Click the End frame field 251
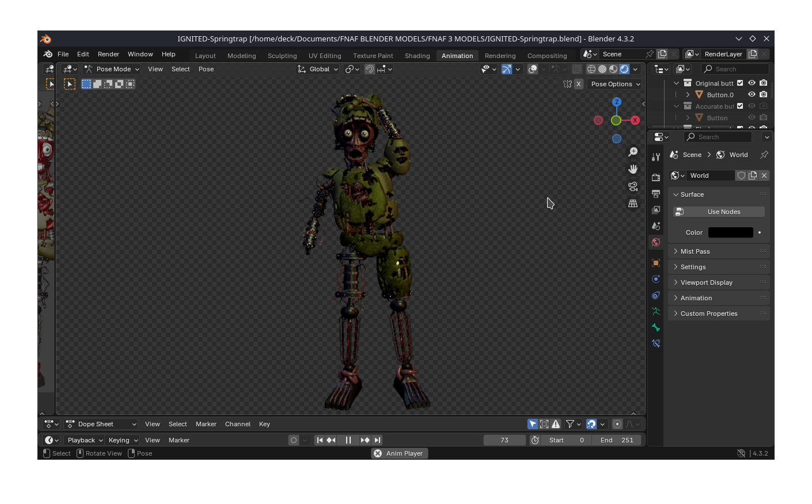This screenshot has width=812, height=504. pyautogui.click(x=617, y=440)
